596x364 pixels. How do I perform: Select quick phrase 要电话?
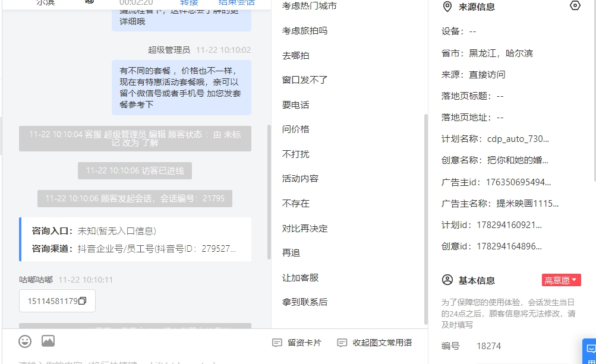[295, 105]
